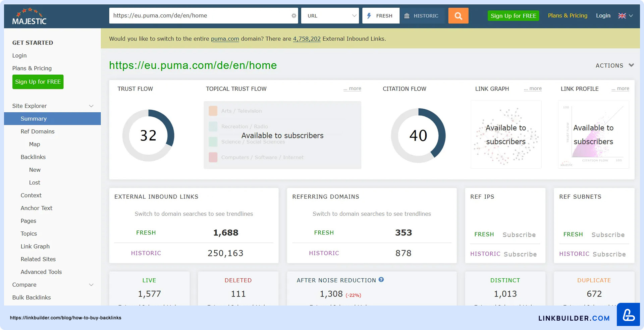
Task: Click more link next to Topical Trust Flow
Action: point(352,89)
